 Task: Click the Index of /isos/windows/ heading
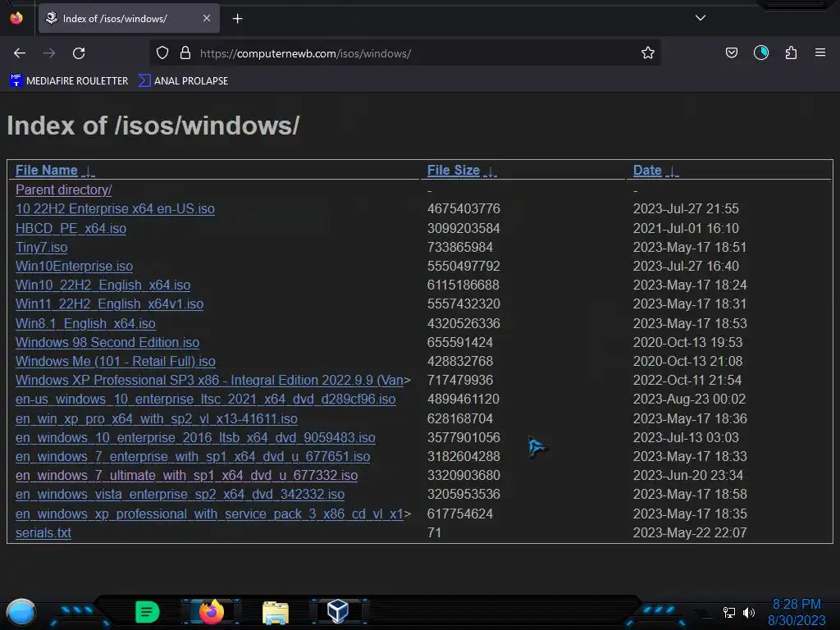[x=153, y=126]
